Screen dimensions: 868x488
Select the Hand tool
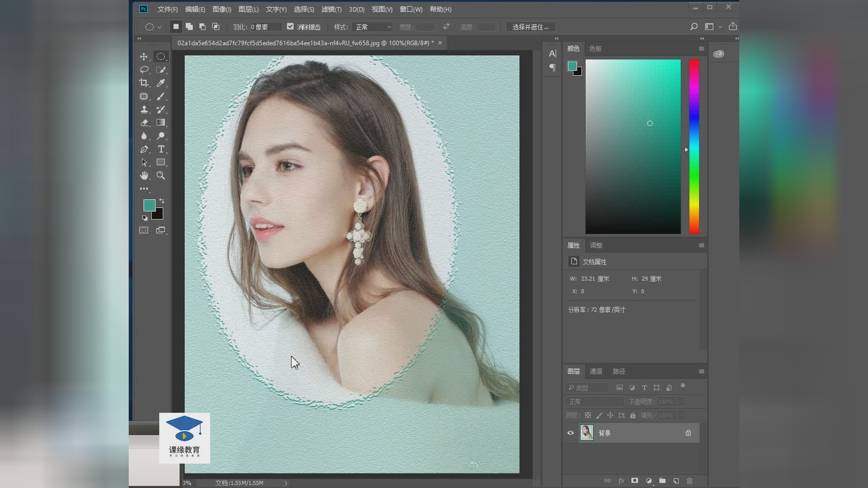coord(144,175)
